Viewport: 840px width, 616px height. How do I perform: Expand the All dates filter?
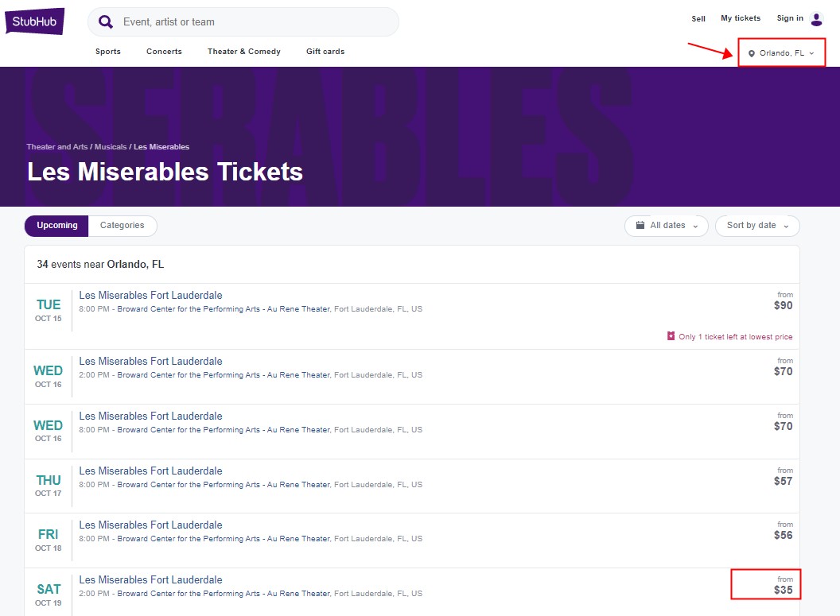click(667, 226)
